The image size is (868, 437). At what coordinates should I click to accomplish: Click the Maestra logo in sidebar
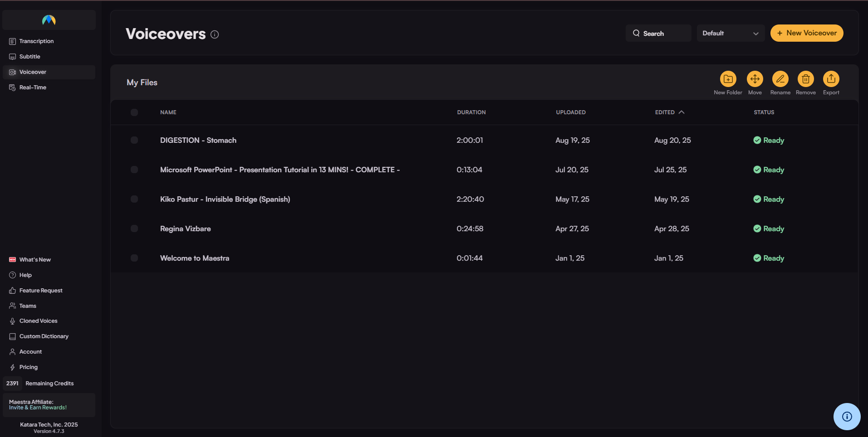click(x=49, y=20)
